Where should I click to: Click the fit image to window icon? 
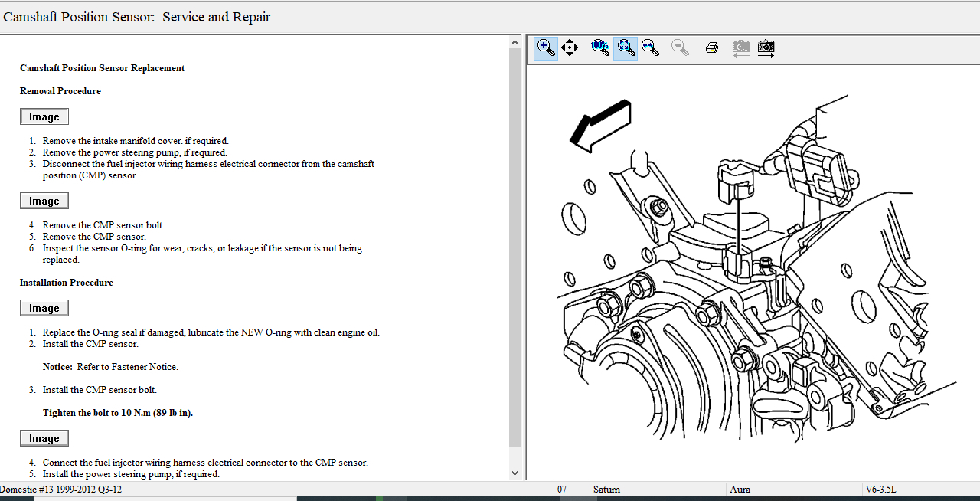click(x=626, y=48)
